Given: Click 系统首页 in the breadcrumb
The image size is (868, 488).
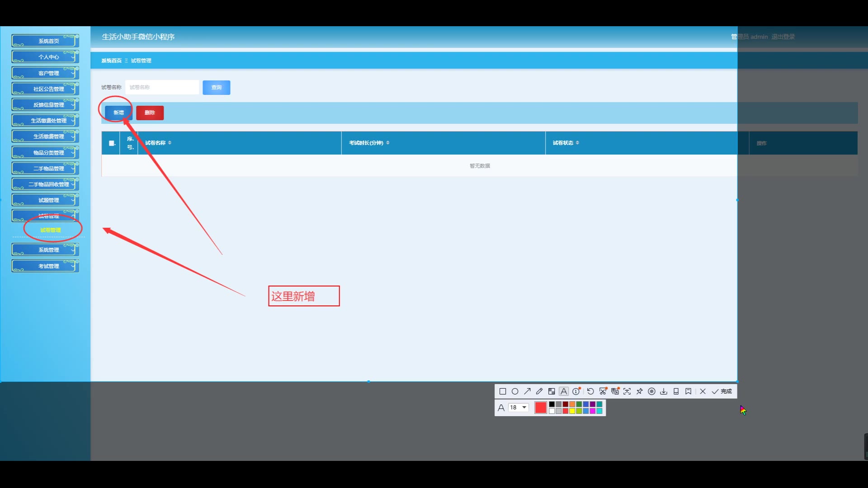Looking at the screenshot, I should (111, 61).
